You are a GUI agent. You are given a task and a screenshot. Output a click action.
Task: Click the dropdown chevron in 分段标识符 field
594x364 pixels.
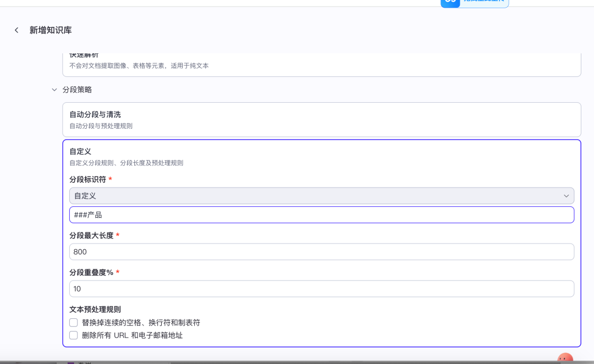click(x=566, y=196)
